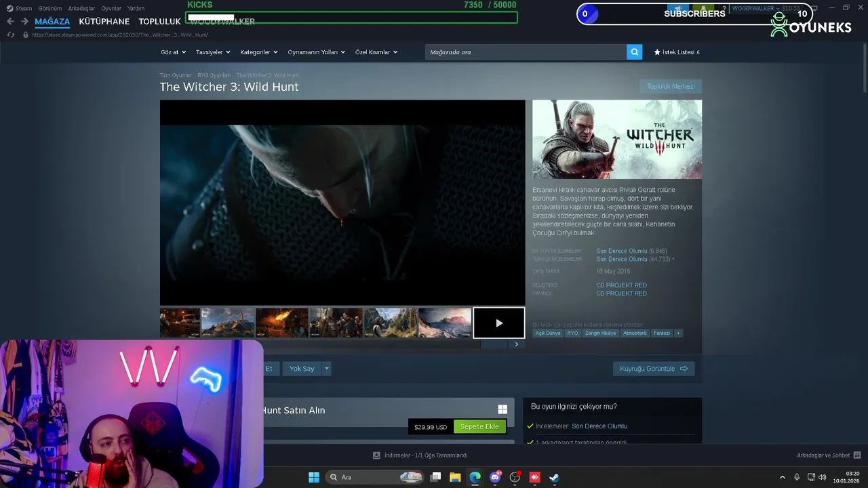Click the Kuyruğu Görüntüle button
The image size is (868, 488).
(x=654, y=369)
